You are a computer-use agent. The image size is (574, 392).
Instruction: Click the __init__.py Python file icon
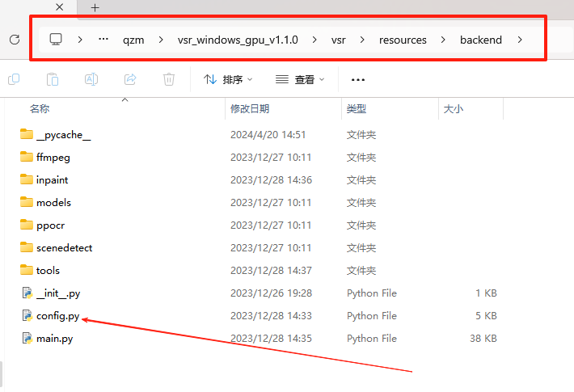(27, 293)
